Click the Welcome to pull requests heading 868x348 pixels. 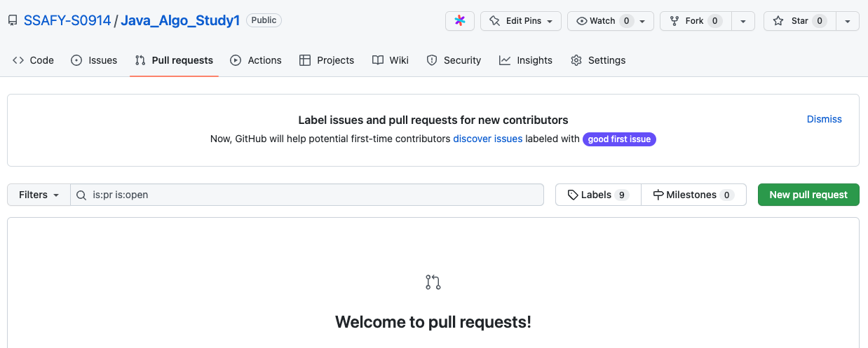tap(433, 322)
